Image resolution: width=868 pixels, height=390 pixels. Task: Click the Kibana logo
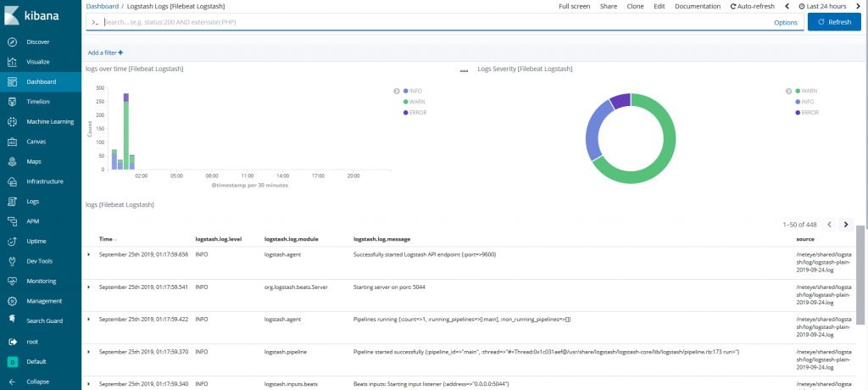pyautogui.click(x=32, y=15)
